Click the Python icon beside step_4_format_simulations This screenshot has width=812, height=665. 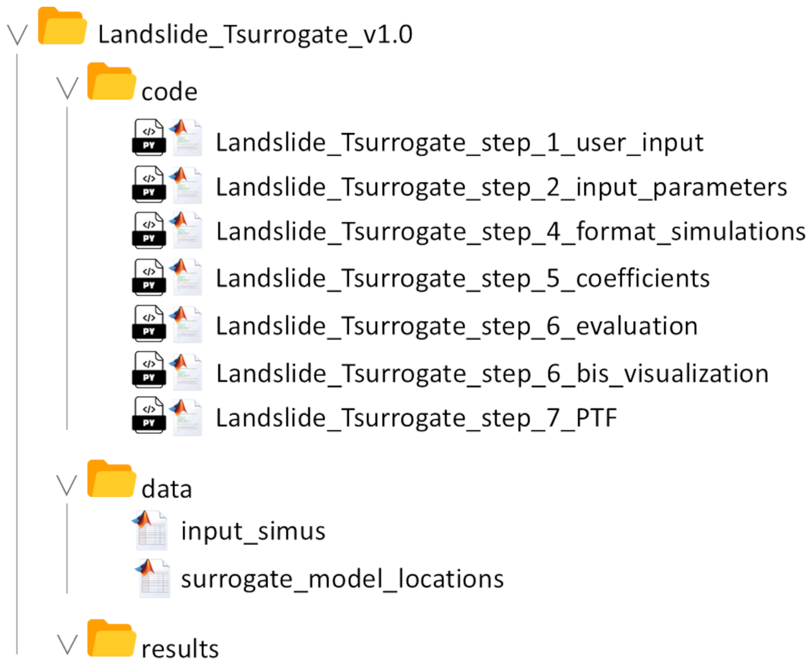pyautogui.click(x=149, y=230)
